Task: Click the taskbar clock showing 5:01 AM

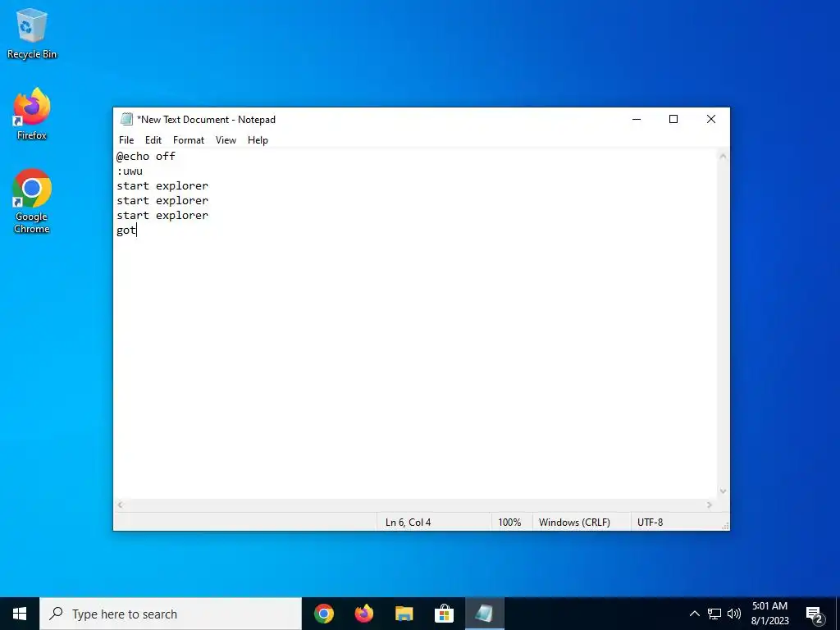Action: (769, 614)
